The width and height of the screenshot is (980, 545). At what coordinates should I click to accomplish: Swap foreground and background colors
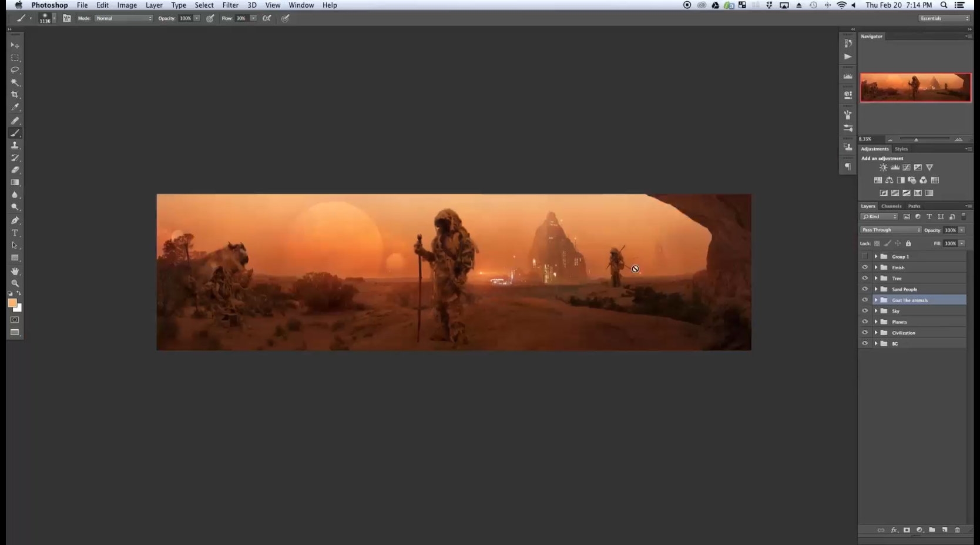click(19, 293)
